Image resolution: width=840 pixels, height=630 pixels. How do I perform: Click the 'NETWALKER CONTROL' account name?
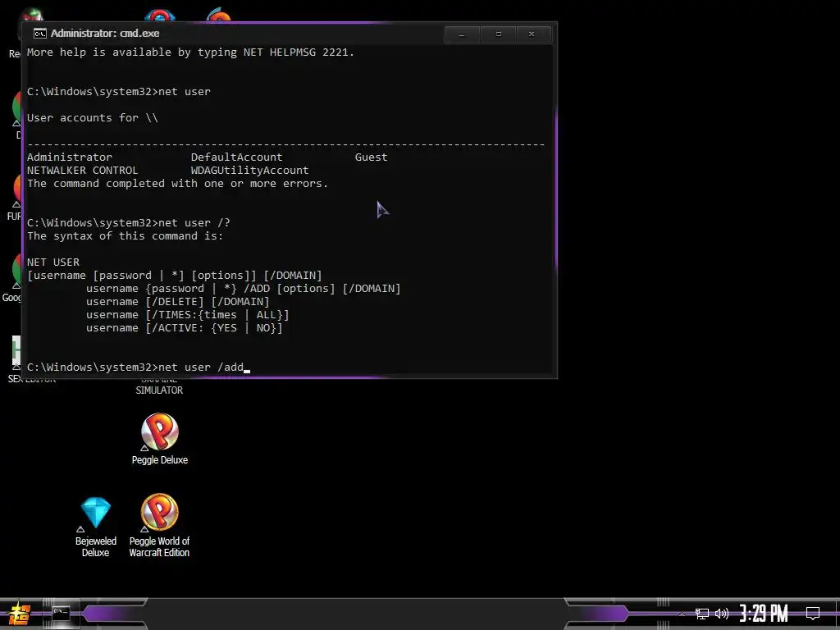coord(83,171)
